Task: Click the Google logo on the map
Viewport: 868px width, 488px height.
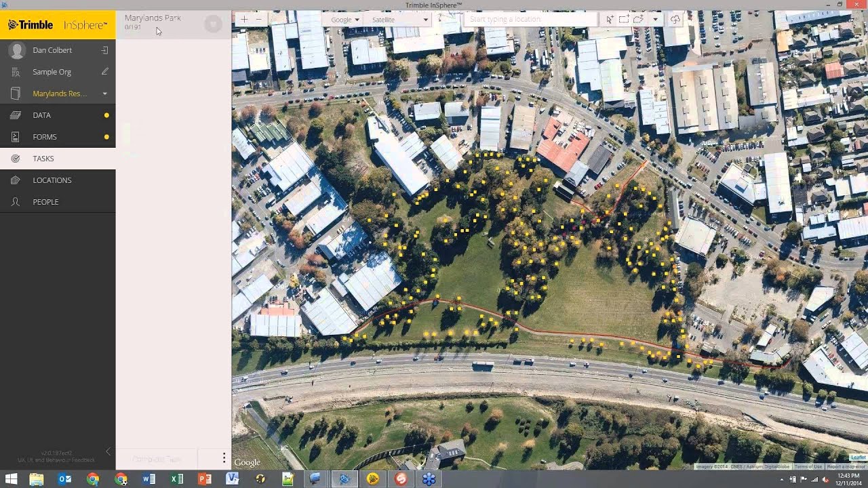Action: [247, 463]
